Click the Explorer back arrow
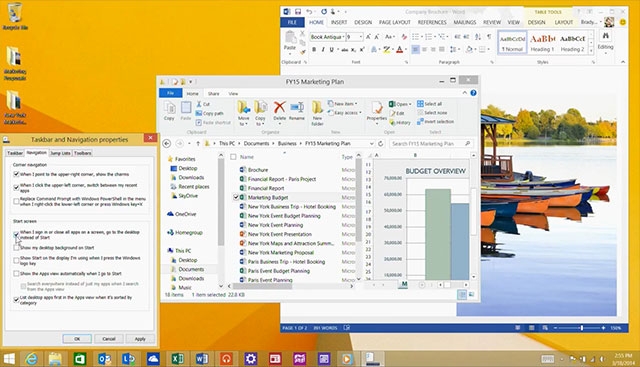 tap(167, 143)
